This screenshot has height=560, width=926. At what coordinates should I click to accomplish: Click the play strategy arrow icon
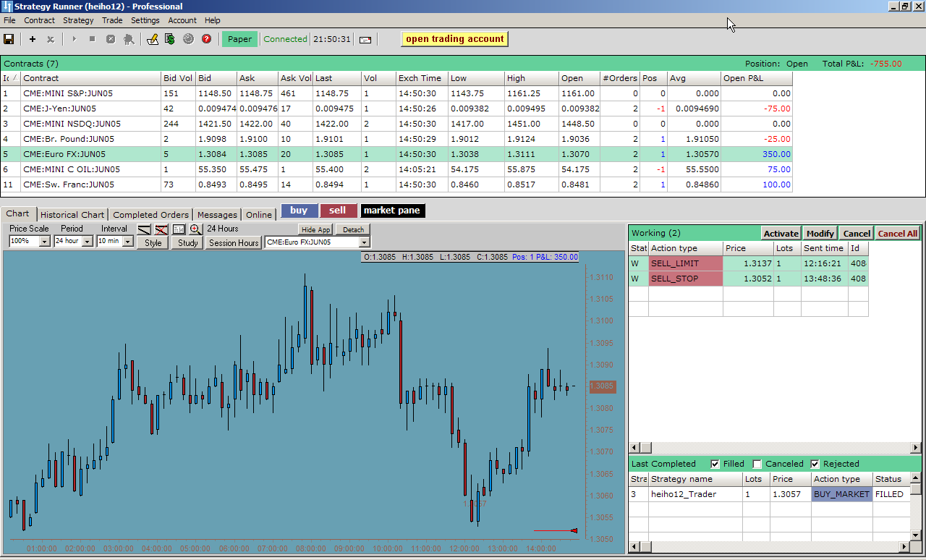(74, 39)
